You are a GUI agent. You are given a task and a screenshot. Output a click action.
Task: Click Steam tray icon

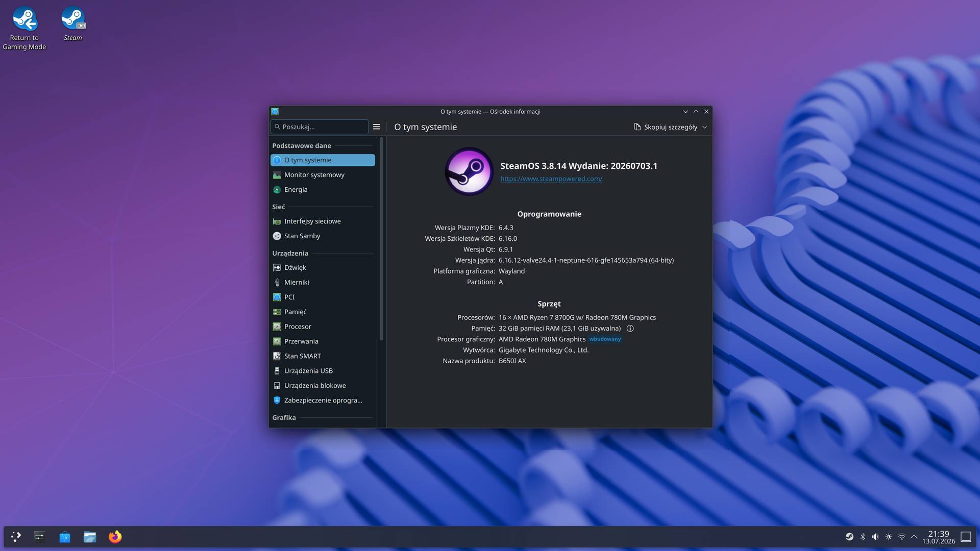pyautogui.click(x=849, y=537)
